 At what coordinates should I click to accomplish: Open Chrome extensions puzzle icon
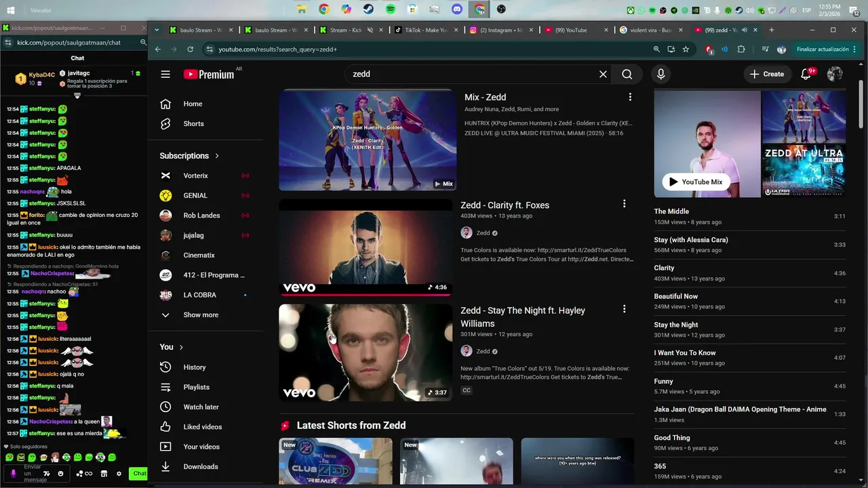(x=741, y=49)
